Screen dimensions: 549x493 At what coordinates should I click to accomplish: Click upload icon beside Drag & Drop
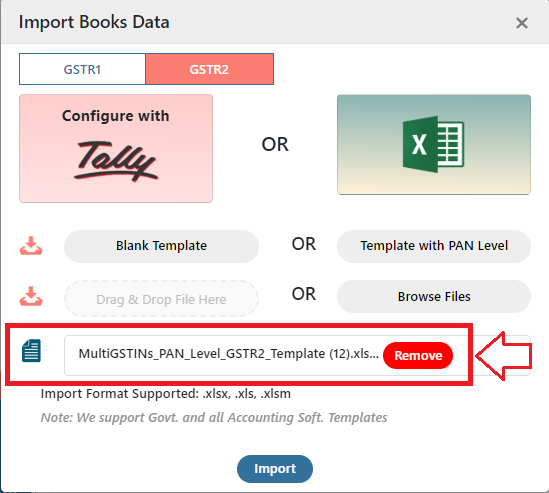point(31,296)
